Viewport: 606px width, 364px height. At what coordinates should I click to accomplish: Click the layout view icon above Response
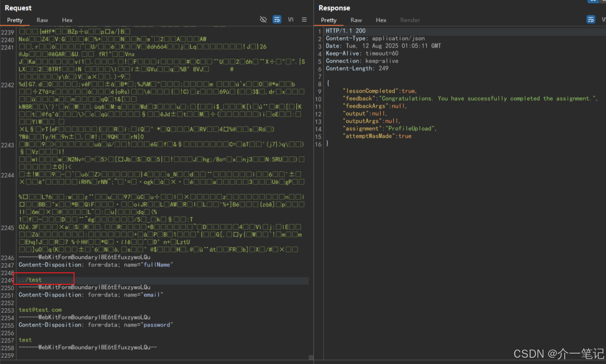click(593, 1)
